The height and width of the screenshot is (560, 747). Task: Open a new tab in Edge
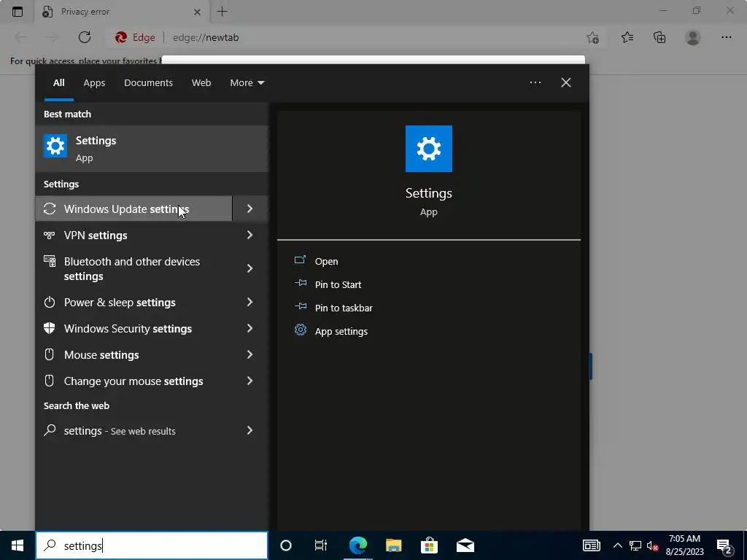pyautogui.click(x=222, y=12)
